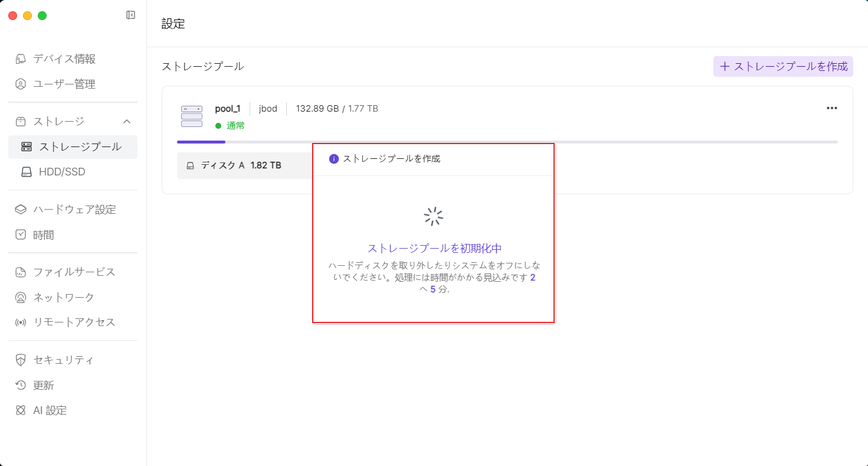Click the ネットワーク icon
The width and height of the screenshot is (868, 466).
(x=21, y=298)
